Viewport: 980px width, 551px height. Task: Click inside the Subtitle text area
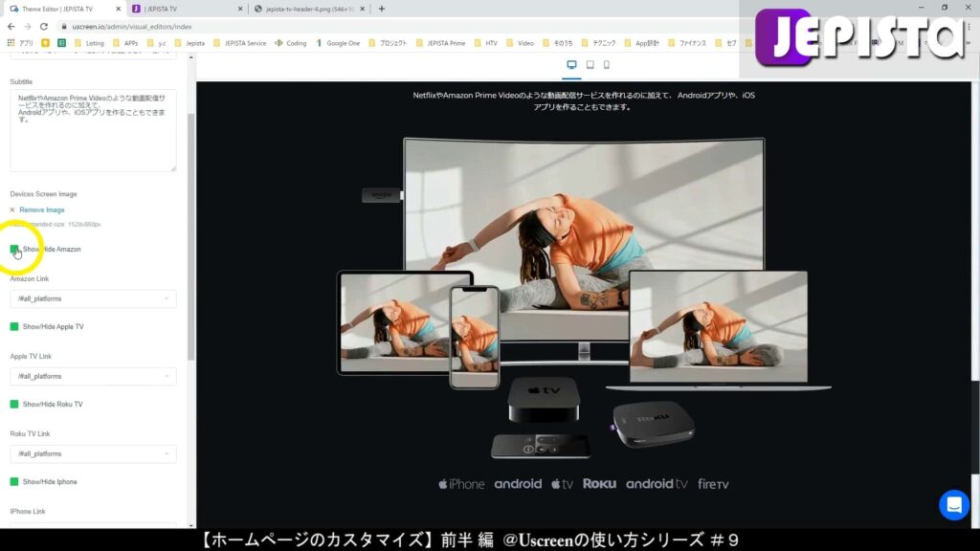point(93,130)
